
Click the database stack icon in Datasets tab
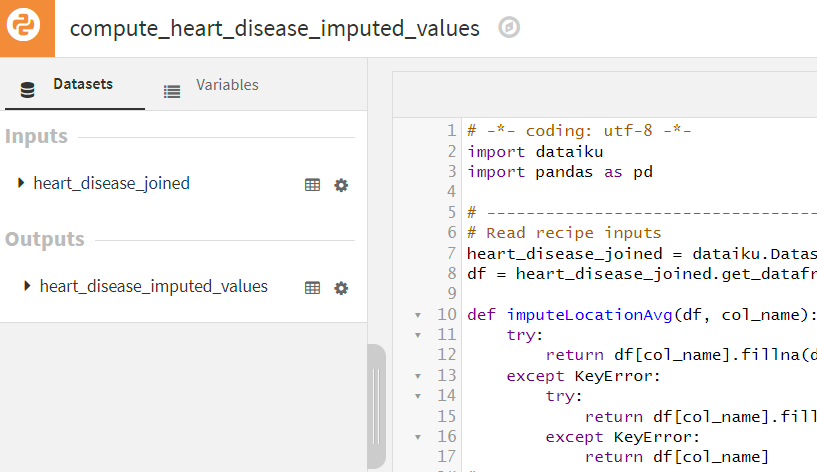coord(27,90)
